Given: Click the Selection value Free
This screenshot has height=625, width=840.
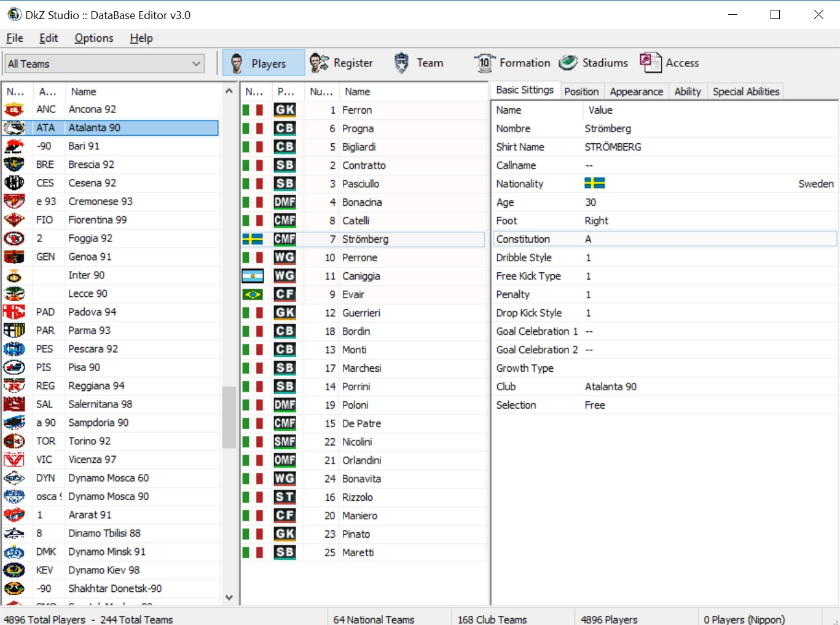Looking at the screenshot, I should click(595, 405).
